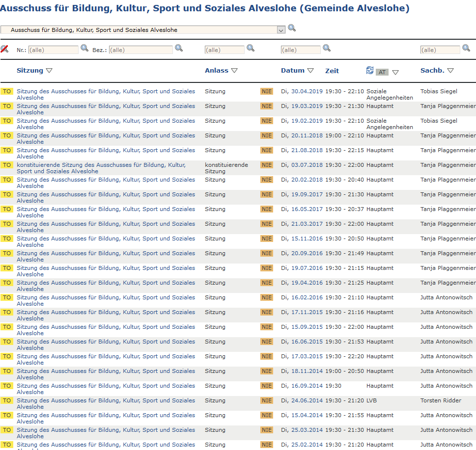The image size is (476, 450).
Task: Click search icon beside the Anlass filter field
Action: [x=251, y=48]
